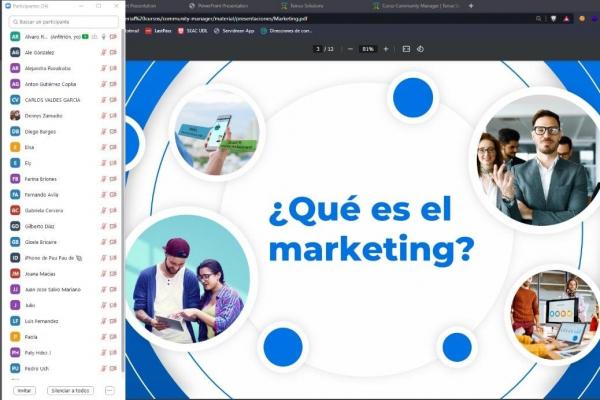This screenshot has height=400, width=600.
Task: Click the PDF zoom out minus button
Action: [x=351, y=48]
